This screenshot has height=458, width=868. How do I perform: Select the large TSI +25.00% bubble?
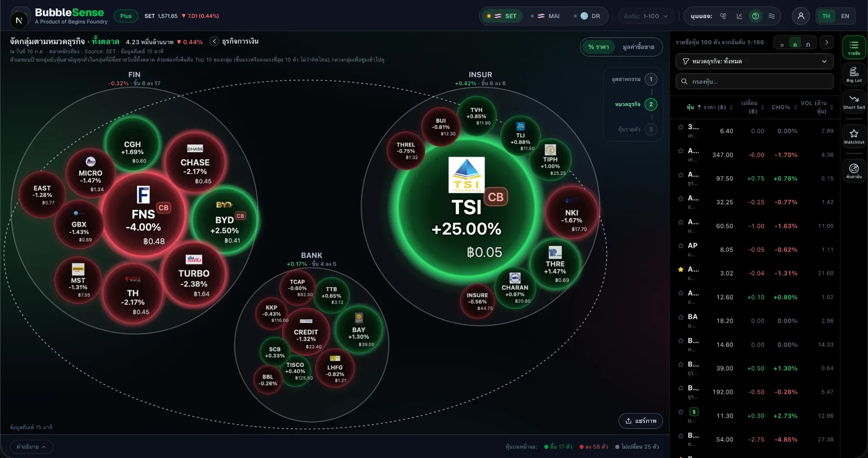(466, 209)
